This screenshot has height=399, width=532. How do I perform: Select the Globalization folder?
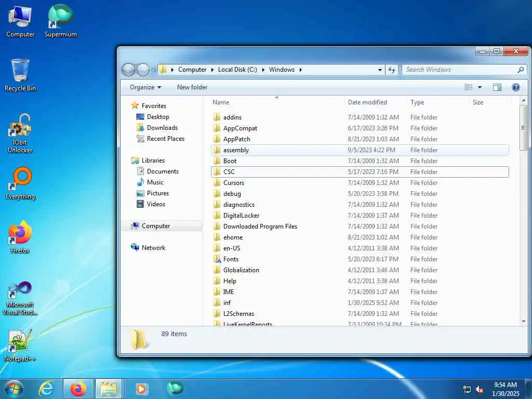click(360, 270)
